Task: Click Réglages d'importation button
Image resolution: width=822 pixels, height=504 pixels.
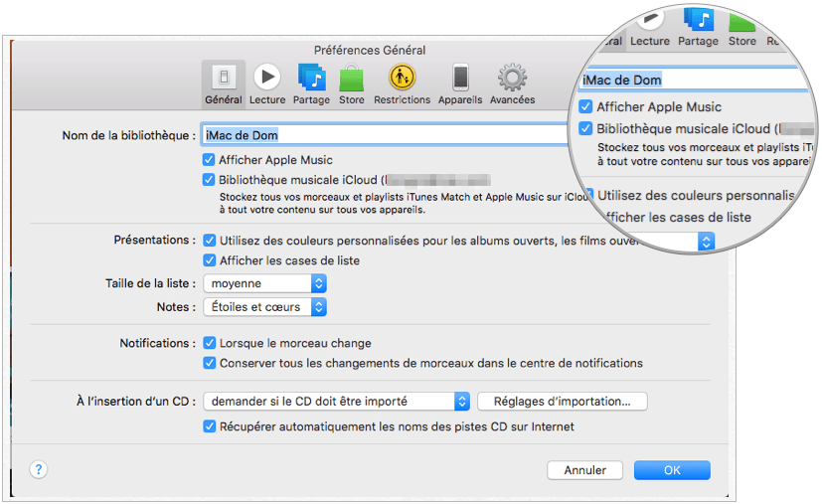Action: (562, 402)
